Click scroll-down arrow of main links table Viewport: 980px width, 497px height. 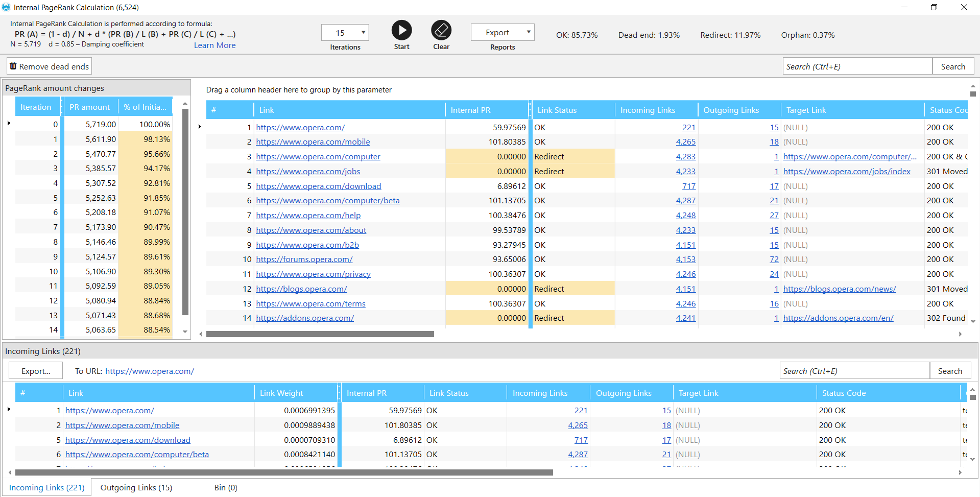pos(973,321)
